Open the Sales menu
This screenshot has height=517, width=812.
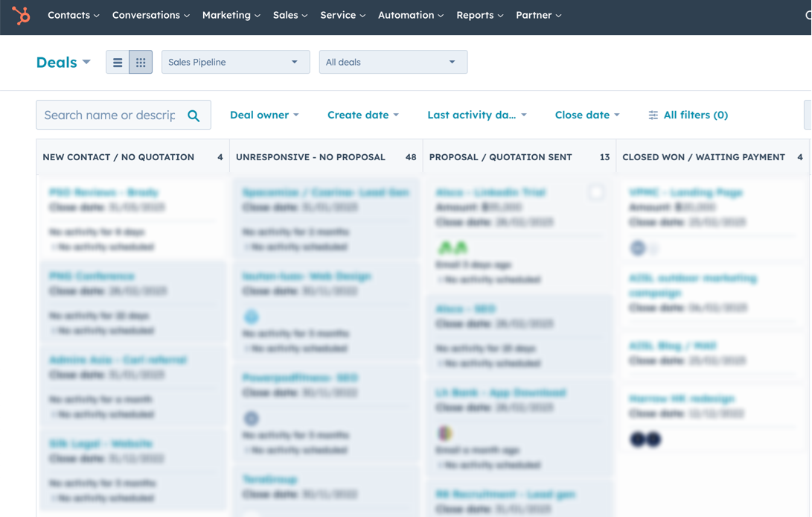click(290, 16)
